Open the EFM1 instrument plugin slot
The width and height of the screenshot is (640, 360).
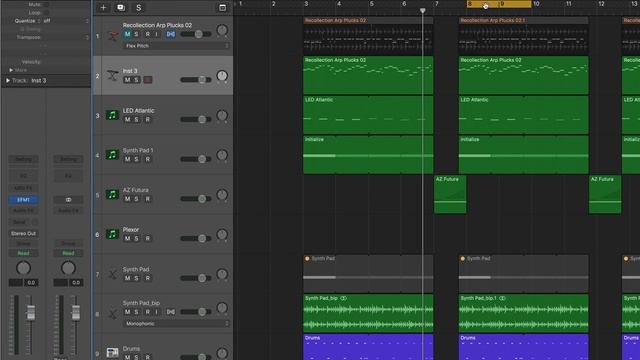[23, 200]
